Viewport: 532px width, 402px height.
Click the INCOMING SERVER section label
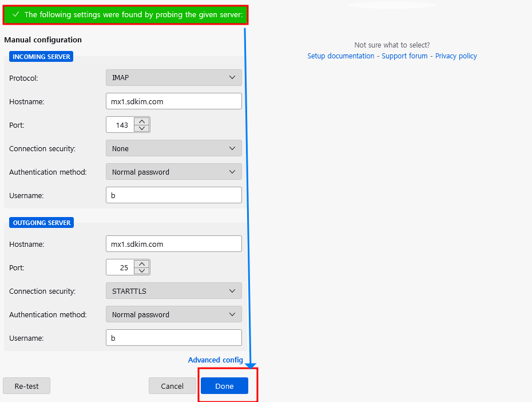(x=41, y=57)
